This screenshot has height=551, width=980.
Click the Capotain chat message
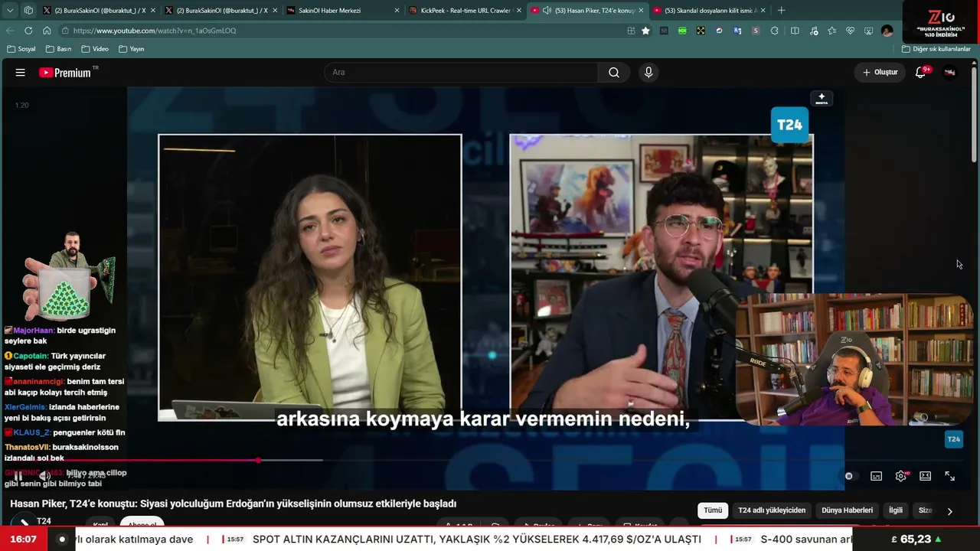pos(55,361)
